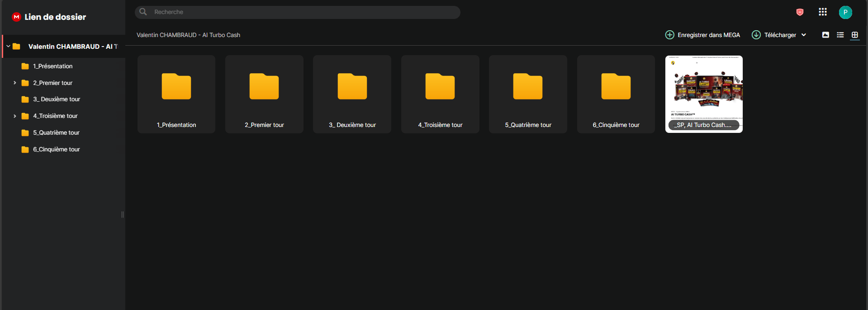This screenshot has height=310, width=868.
Task: Collapse the Valentin CHAMBRAUD root folder arrow
Action: click(8, 46)
